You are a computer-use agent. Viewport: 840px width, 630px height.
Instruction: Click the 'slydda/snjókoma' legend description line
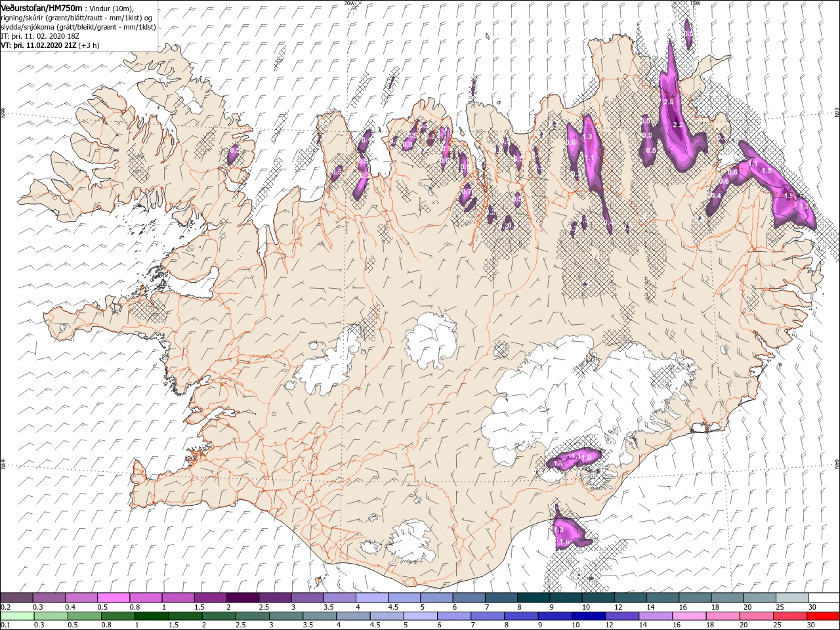(x=79, y=27)
